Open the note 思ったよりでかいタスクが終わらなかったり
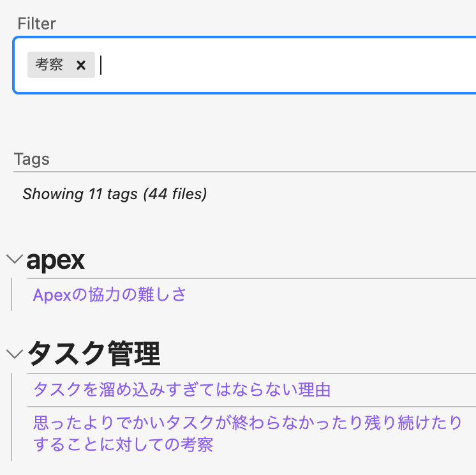The height and width of the screenshot is (475, 476). coord(247,434)
